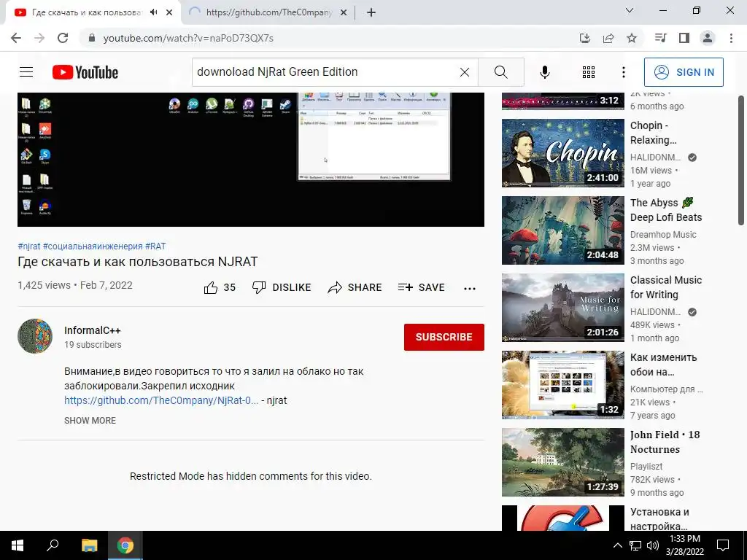The width and height of the screenshot is (747, 560).
Task: Open Classical Music for Writing thumbnail
Action: (x=562, y=308)
